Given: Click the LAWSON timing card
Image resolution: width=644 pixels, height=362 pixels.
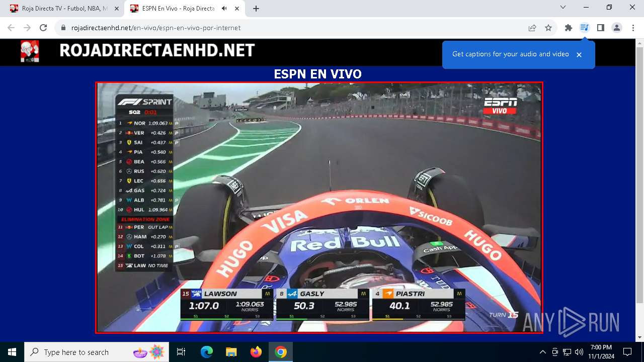Looking at the screenshot, I should pos(227,304).
